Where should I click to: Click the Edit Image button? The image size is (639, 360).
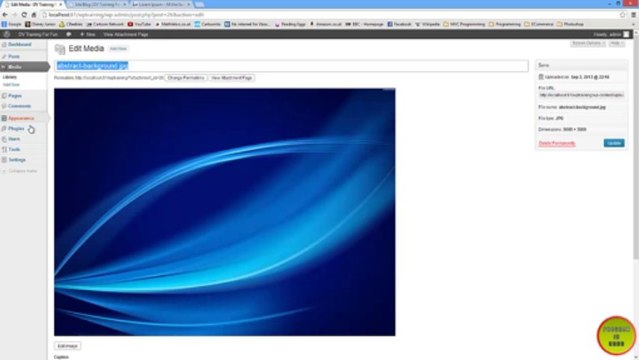67,346
